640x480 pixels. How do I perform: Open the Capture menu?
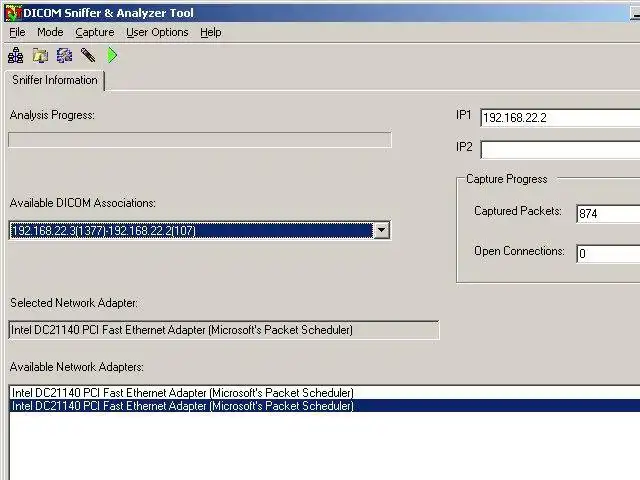point(95,32)
